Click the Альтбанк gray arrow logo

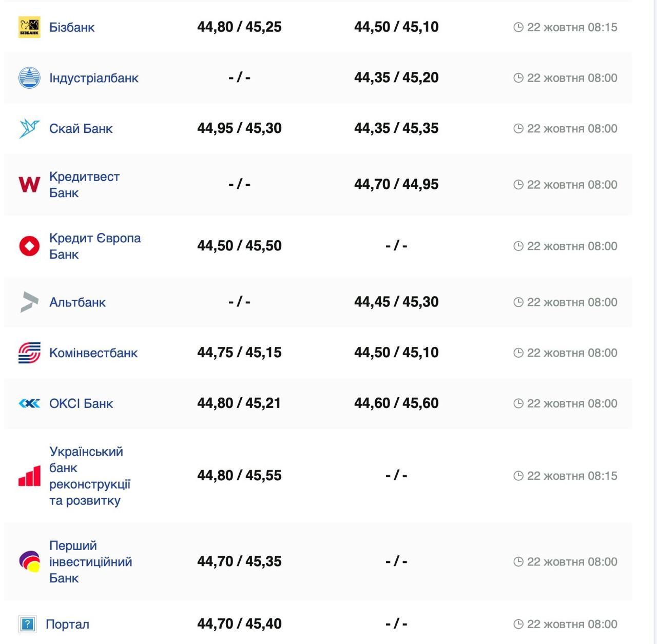(29, 302)
